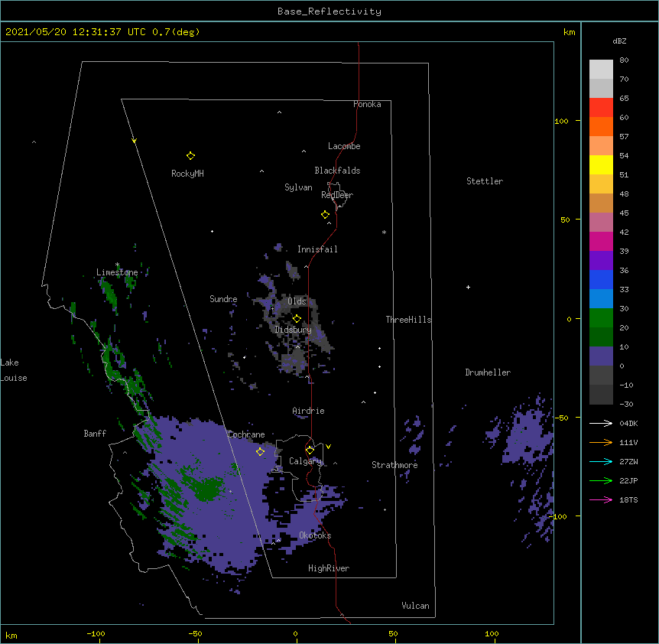The width and height of the screenshot is (659, 644).
Task: Click the 80 value on dBZ scale
Action: pyautogui.click(x=624, y=60)
